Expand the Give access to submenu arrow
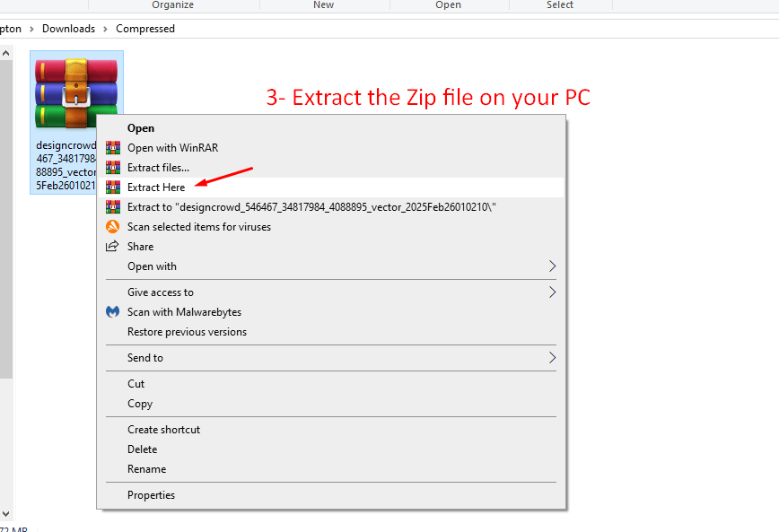This screenshot has height=532, width=779. pos(552,292)
